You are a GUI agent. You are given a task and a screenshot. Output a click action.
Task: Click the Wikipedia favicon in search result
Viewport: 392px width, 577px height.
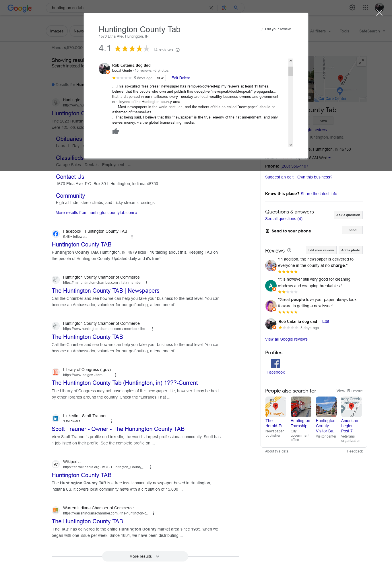(56, 464)
